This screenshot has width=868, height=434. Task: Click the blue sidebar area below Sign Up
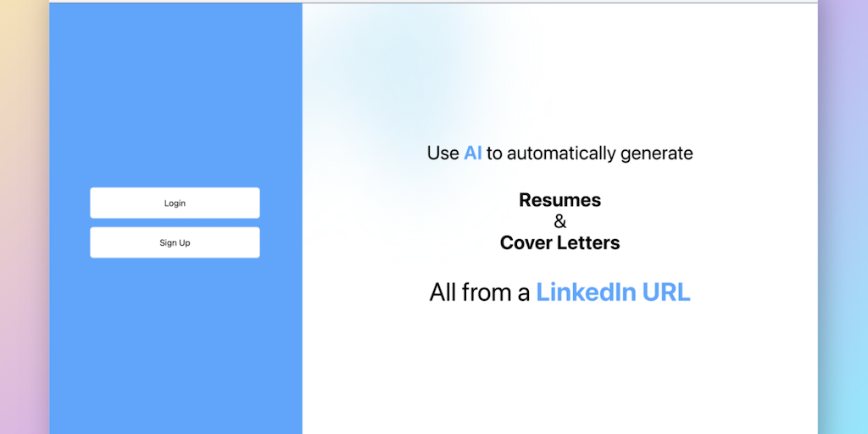click(x=175, y=348)
